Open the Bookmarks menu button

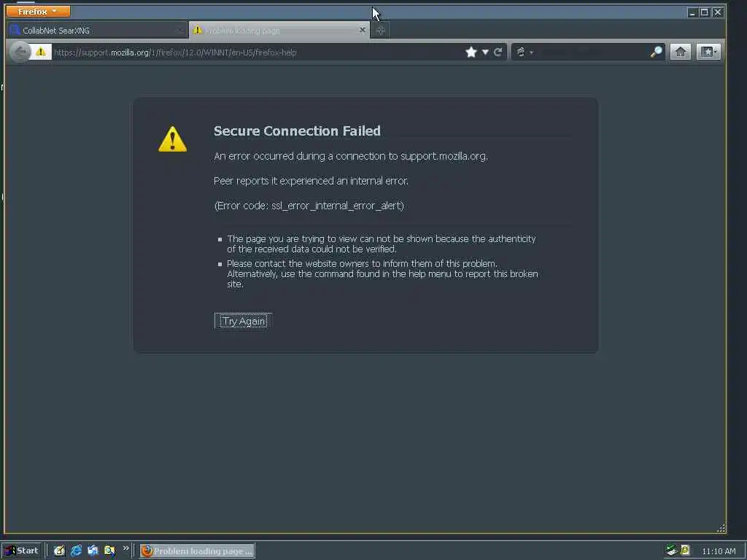click(708, 52)
